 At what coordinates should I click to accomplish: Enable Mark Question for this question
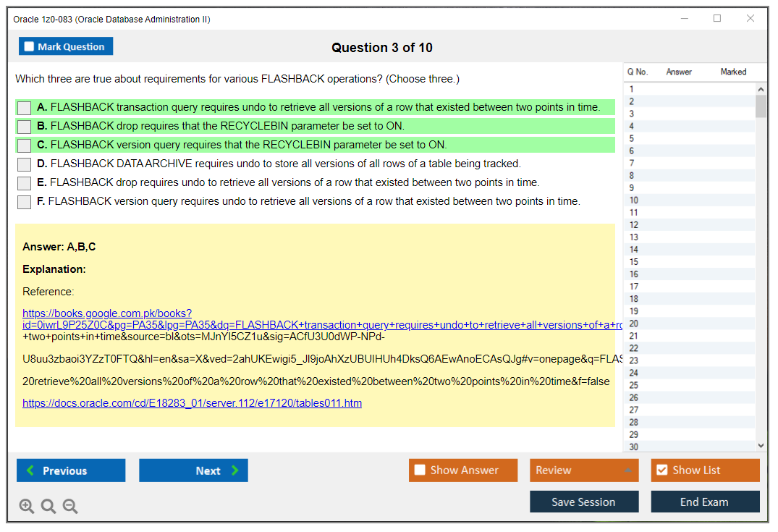tap(65, 46)
